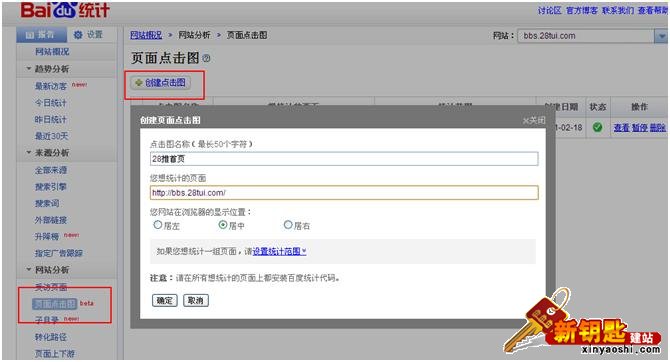Click the 网站分析 breadcrumb text
Screen dimensions: 670x362
194,35
